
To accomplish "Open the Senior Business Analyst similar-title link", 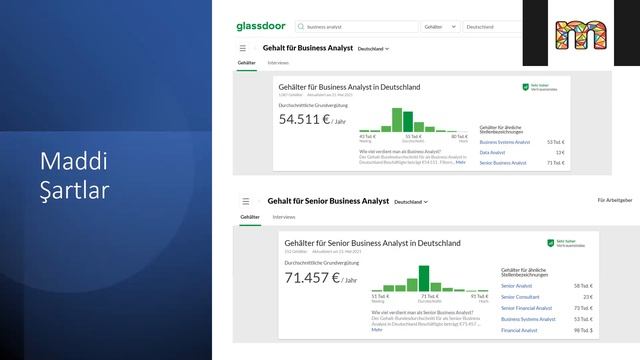I will click(503, 163).
